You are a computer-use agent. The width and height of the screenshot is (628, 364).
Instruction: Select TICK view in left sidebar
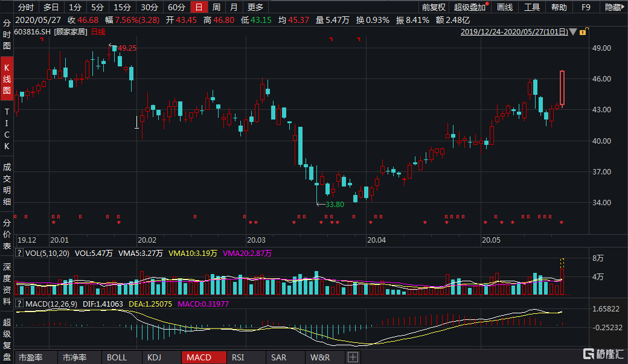point(7,129)
